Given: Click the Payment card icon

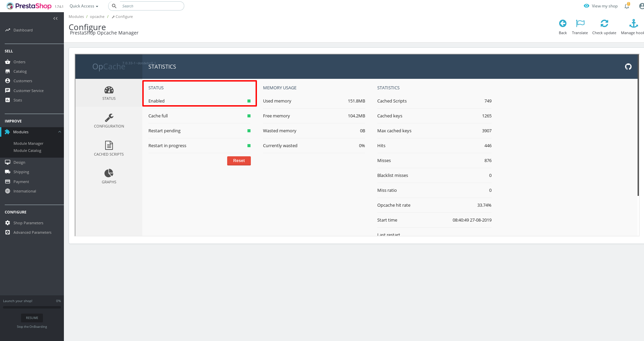Looking at the screenshot, I should coord(7,182).
